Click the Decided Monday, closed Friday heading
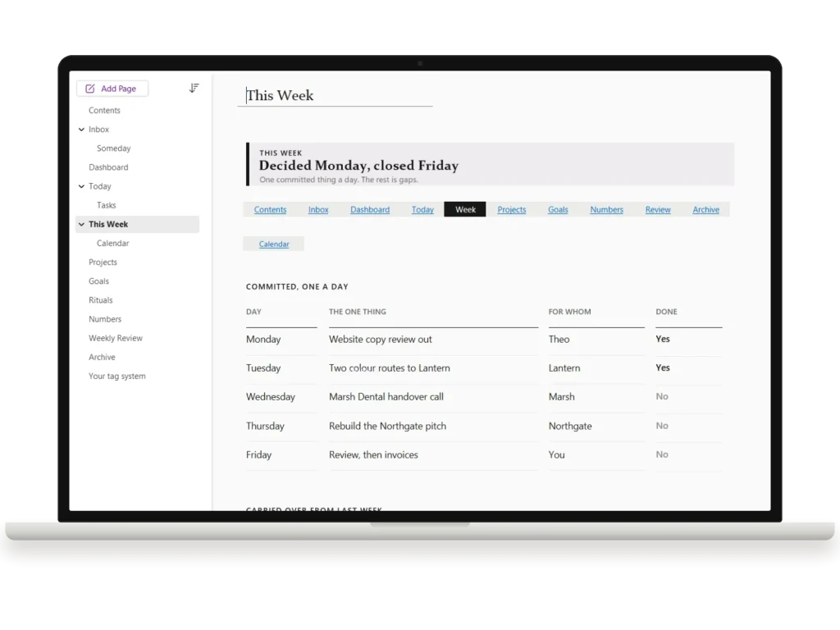This screenshot has width=840, height=630. click(x=358, y=166)
